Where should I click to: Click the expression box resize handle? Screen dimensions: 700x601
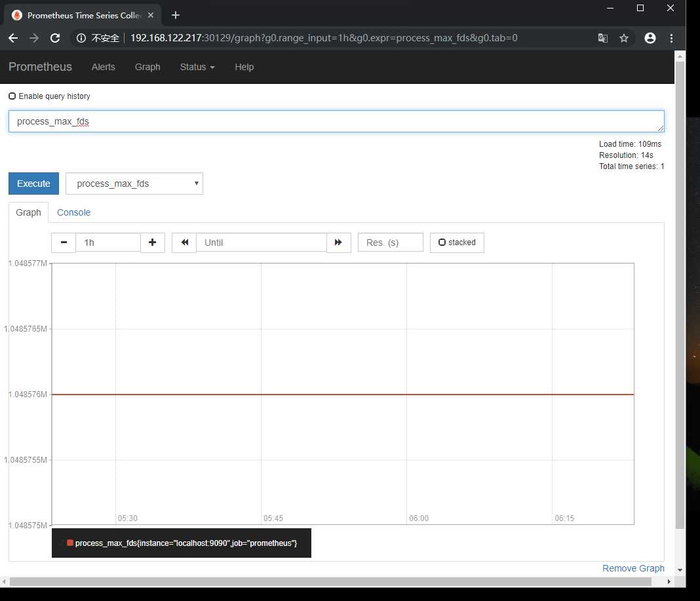coord(660,128)
